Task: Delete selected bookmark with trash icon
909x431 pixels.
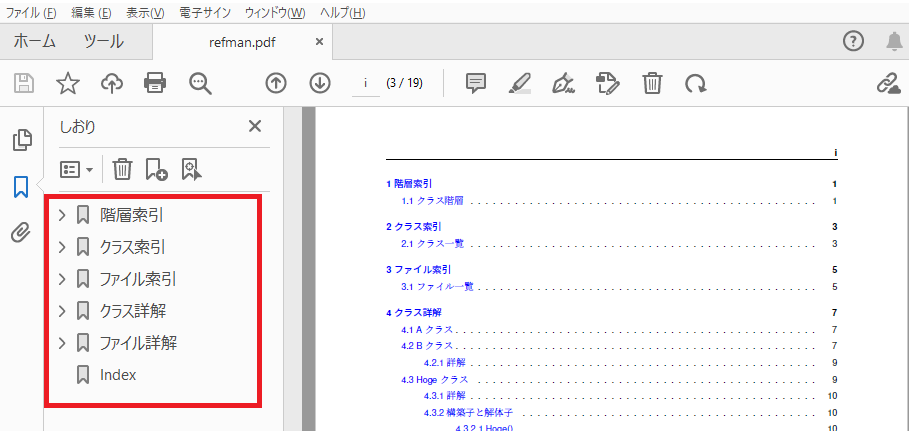Action: [x=122, y=169]
